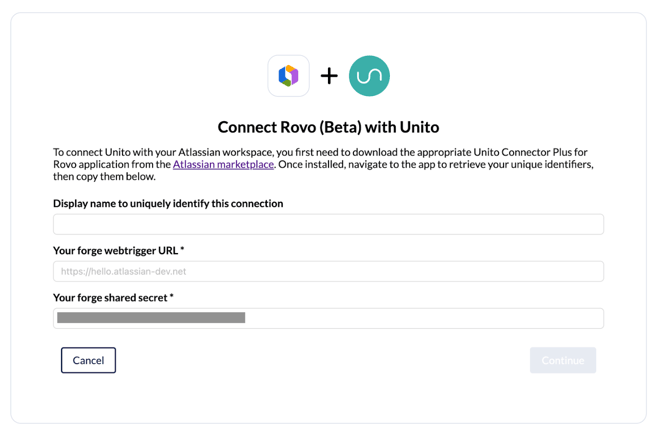Click the "Your forge shared secret" label

(110, 297)
